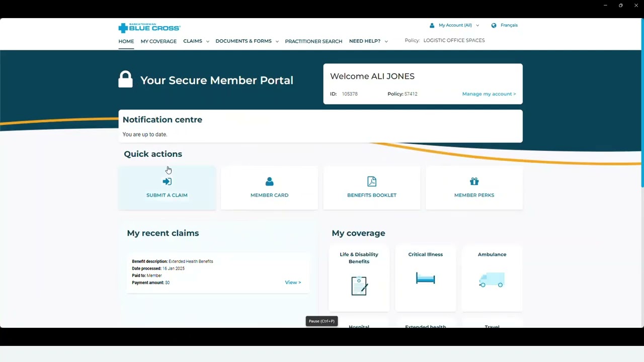Open Practitioner Search page

click(313, 41)
